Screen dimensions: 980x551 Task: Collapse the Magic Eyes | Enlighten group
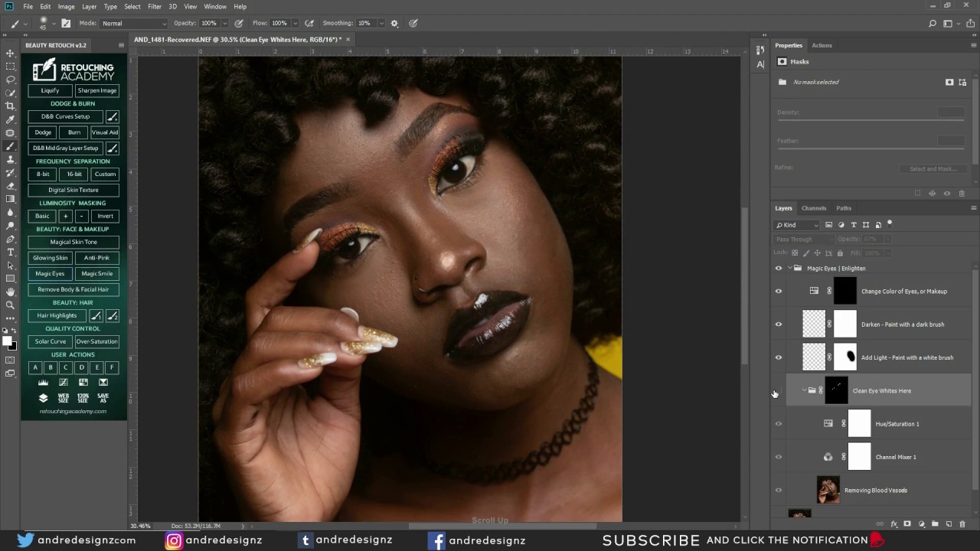[x=789, y=269]
